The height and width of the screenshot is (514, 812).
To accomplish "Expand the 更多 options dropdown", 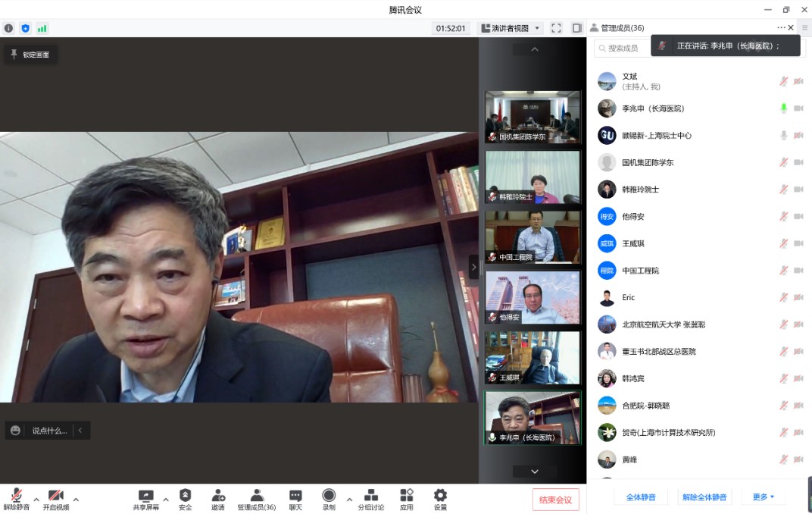I will [762, 497].
